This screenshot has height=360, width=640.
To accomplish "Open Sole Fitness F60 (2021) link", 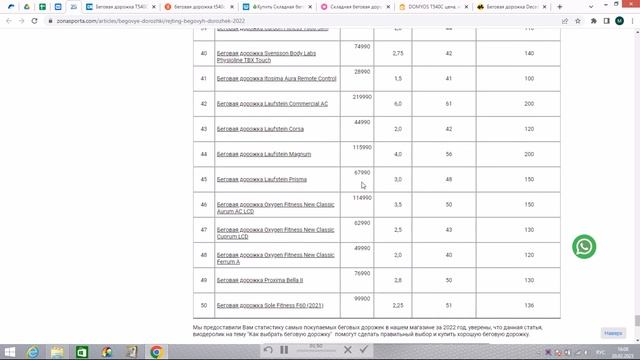I will click(x=270, y=305).
